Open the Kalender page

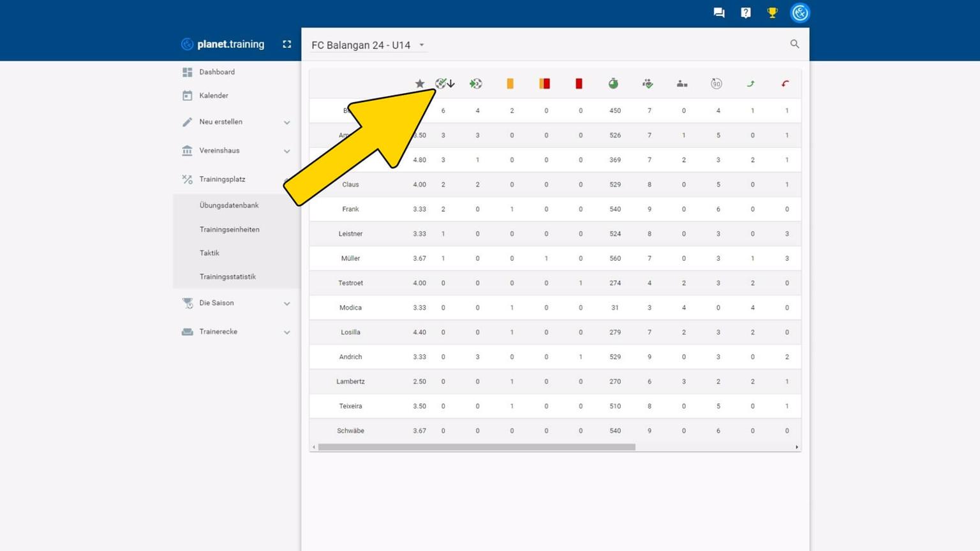pos(214,96)
